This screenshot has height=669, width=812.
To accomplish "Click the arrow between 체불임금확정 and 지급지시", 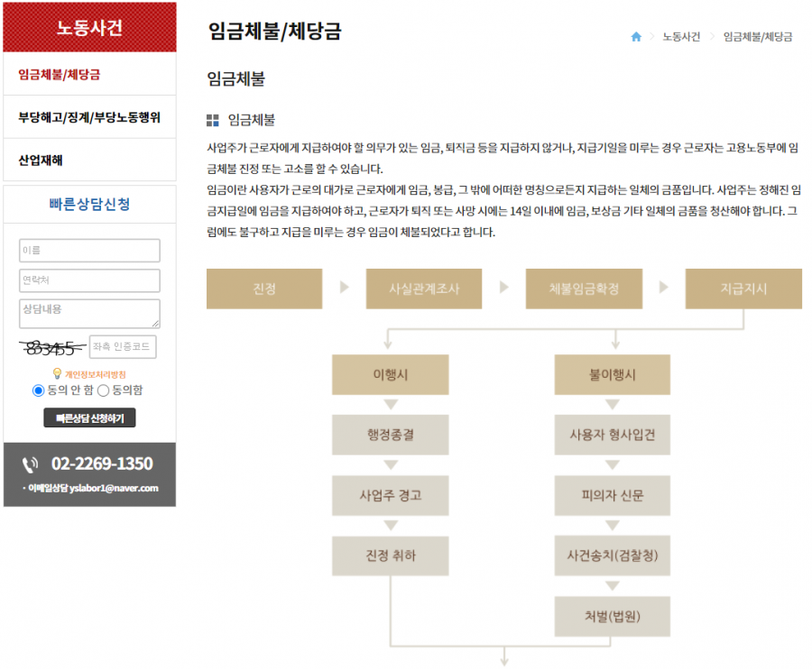I will click(x=664, y=289).
